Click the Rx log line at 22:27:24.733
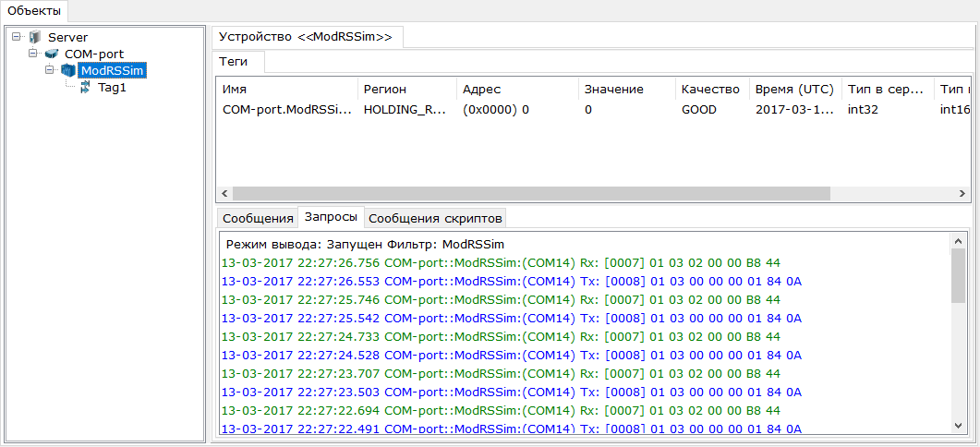 (x=501, y=337)
